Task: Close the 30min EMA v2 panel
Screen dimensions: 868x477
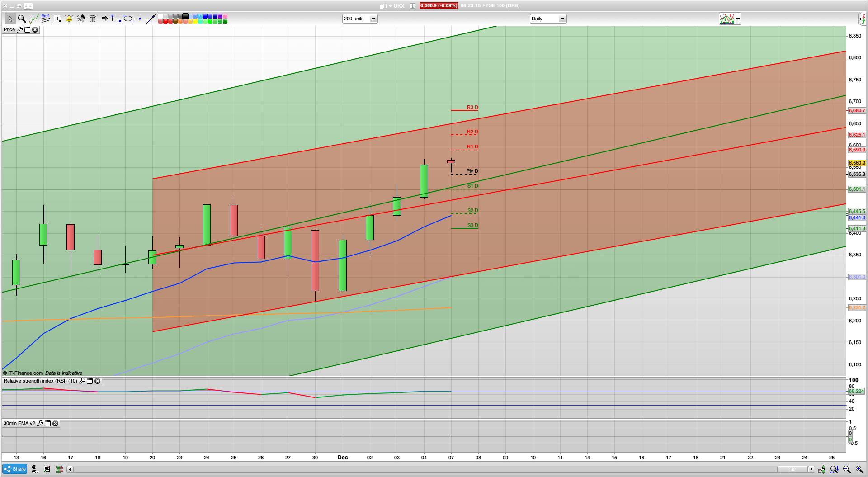Action: point(55,424)
